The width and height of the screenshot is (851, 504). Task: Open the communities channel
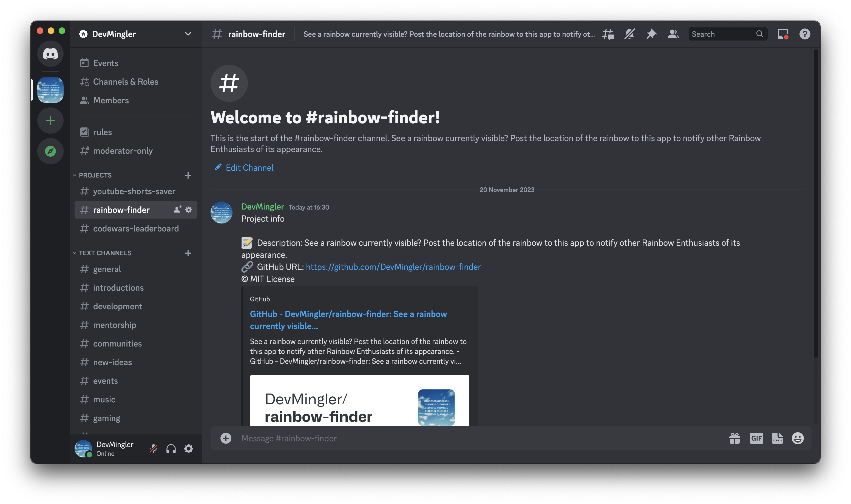[x=136, y=344]
